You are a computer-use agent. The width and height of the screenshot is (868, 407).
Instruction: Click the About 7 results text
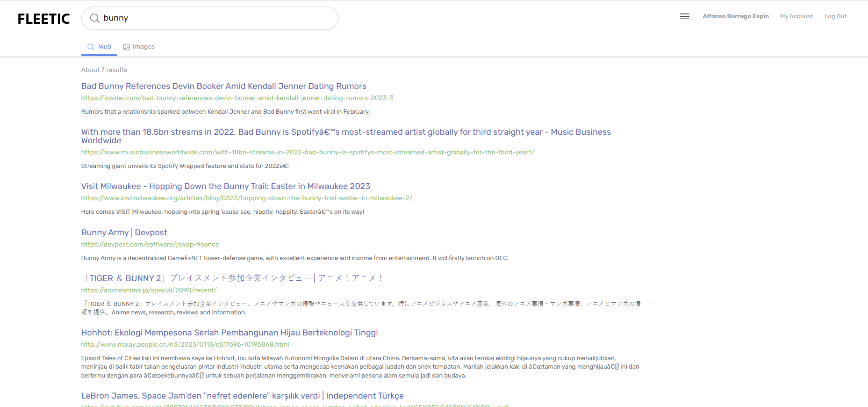click(x=104, y=70)
